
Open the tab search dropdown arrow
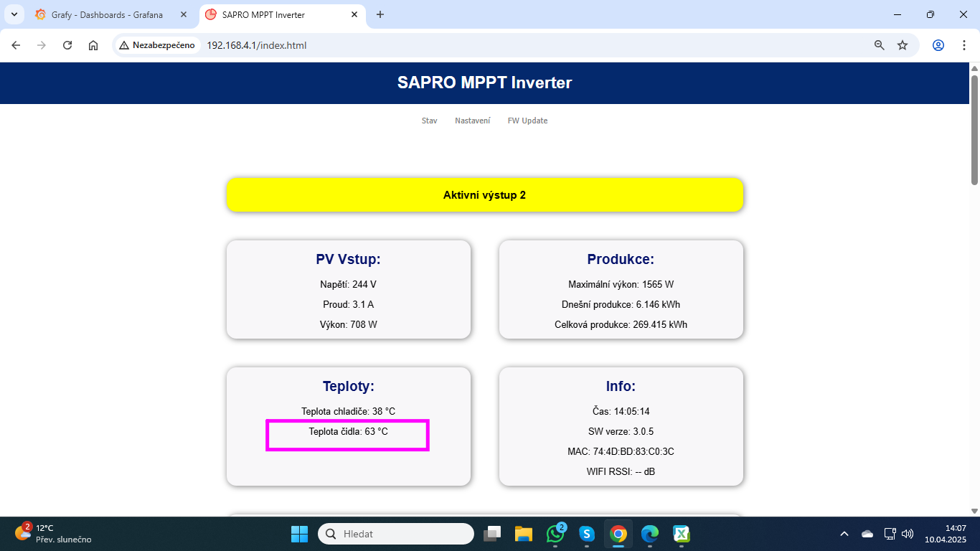[14, 14]
